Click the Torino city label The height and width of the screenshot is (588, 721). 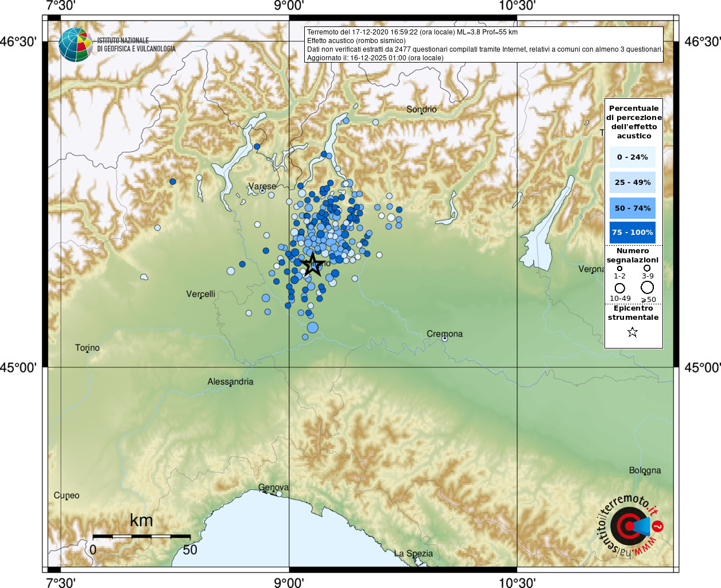pos(87,347)
